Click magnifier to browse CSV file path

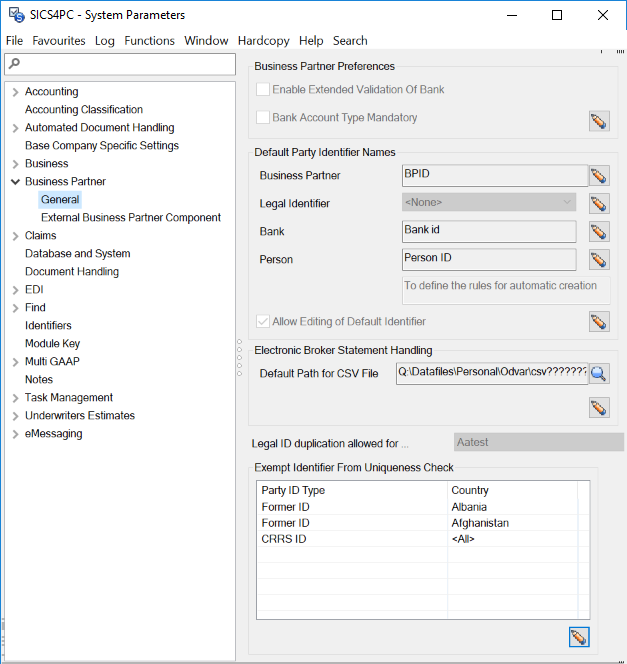[x=599, y=374]
